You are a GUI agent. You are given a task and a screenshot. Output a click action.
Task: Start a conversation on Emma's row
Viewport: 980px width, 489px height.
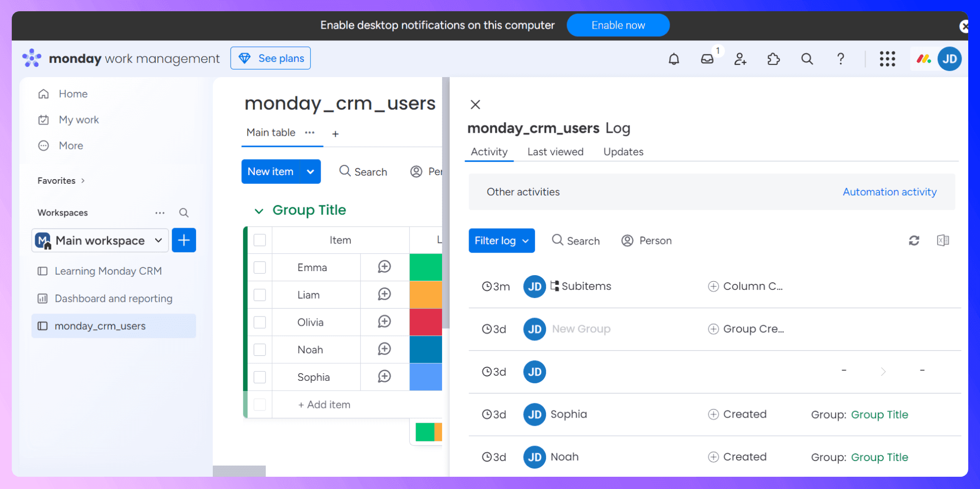click(x=384, y=266)
